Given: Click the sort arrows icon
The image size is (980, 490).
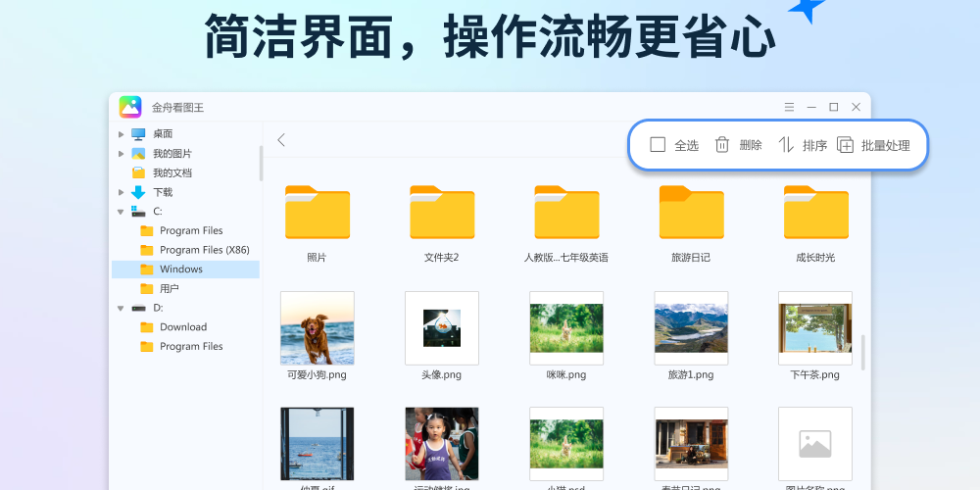Looking at the screenshot, I should [x=786, y=145].
